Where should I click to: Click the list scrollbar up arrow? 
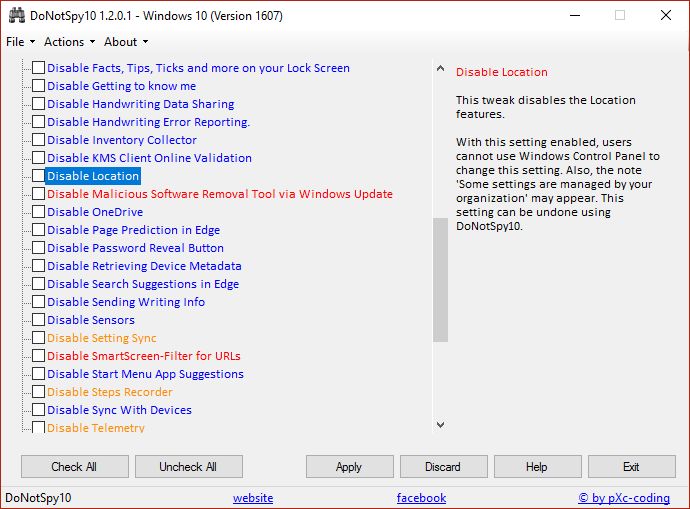pyautogui.click(x=440, y=69)
